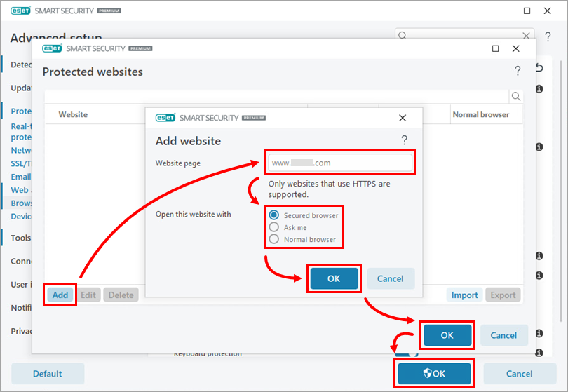Viewport: 568px width, 392px height.
Task: Click the Website page input field
Action: tap(339, 163)
